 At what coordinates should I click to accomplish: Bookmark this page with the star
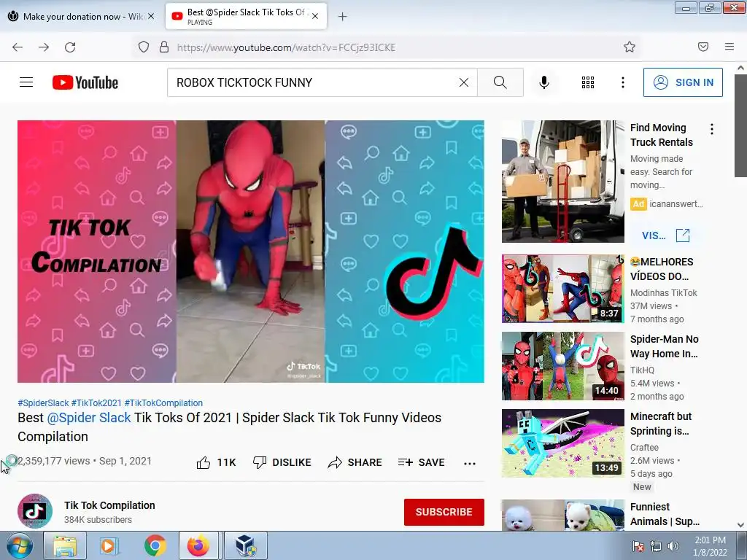630,47
